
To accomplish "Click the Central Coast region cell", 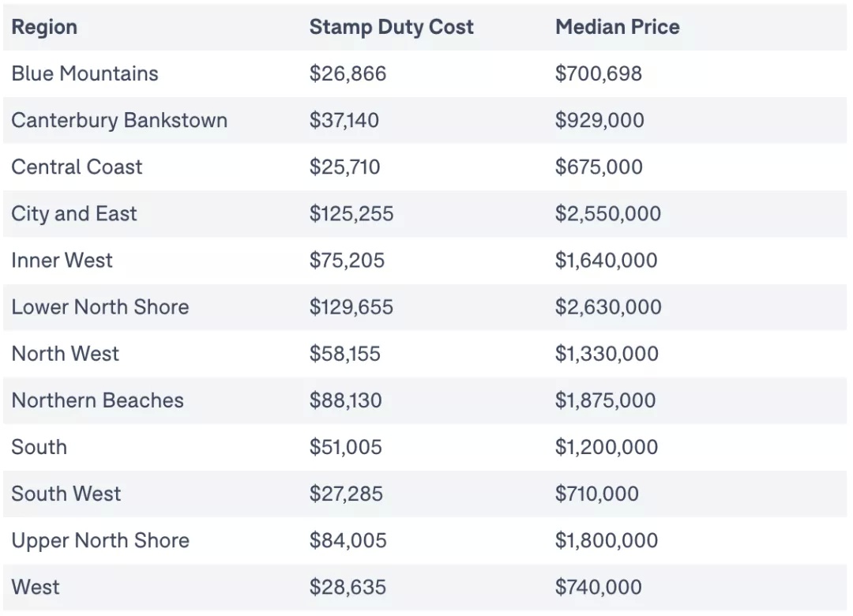I will [77, 167].
